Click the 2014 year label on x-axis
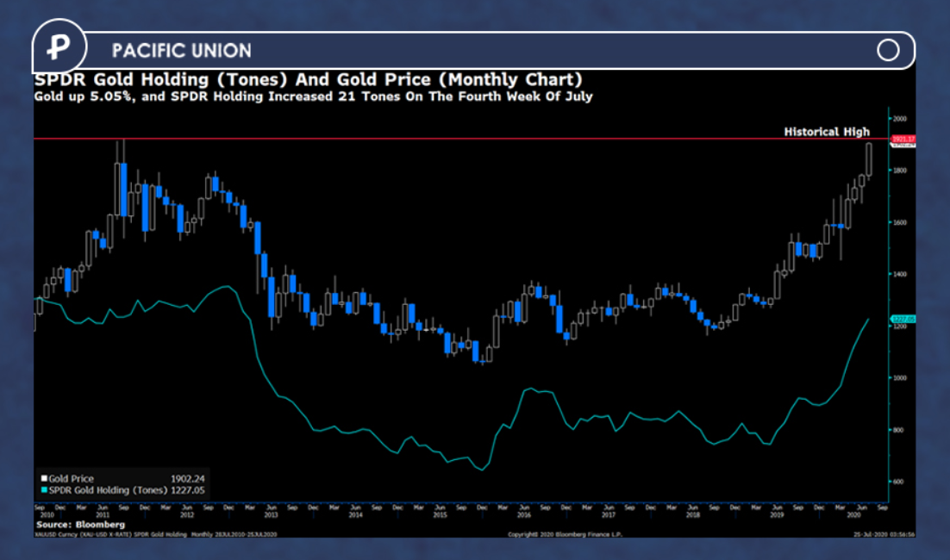 (356, 515)
